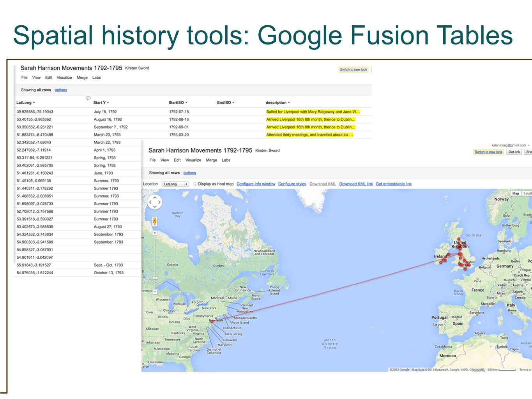Screen dimensions: 532x399
Task: Open the Location LatLong select box
Action: [x=175, y=184]
